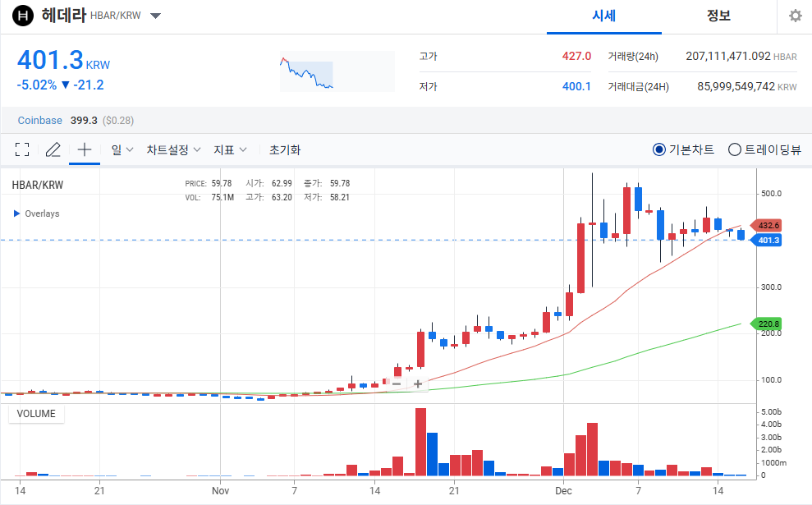Click the 5.00b volume axis label
The height and width of the screenshot is (505, 812).
point(771,411)
